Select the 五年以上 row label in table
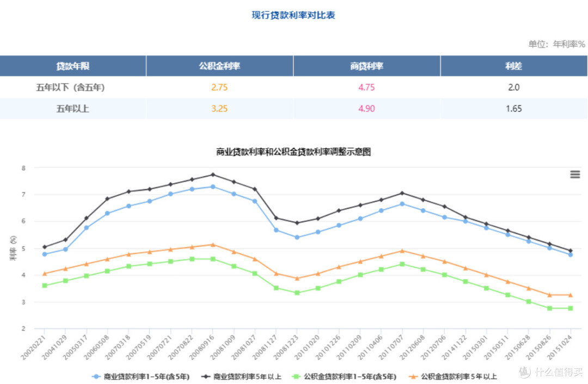This screenshot has height=384, width=588. [73, 109]
